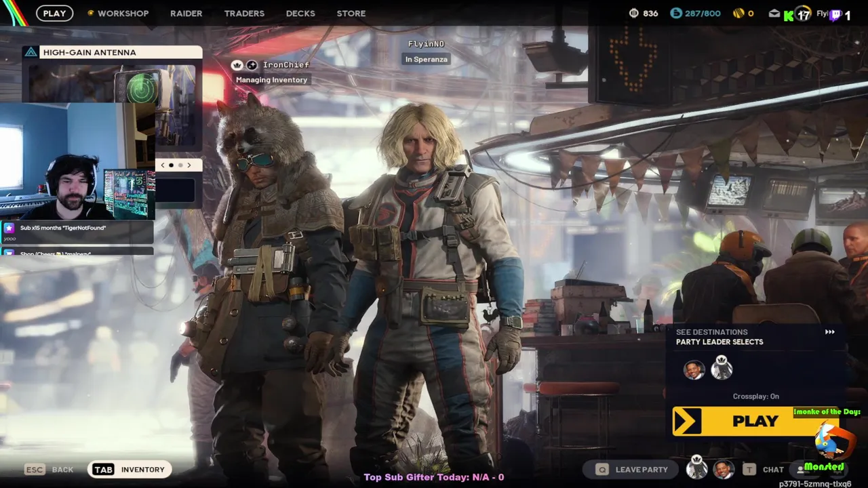868x488 pixels.
Task: Click the blue cred currency icon
Action: tap(675, 13)
